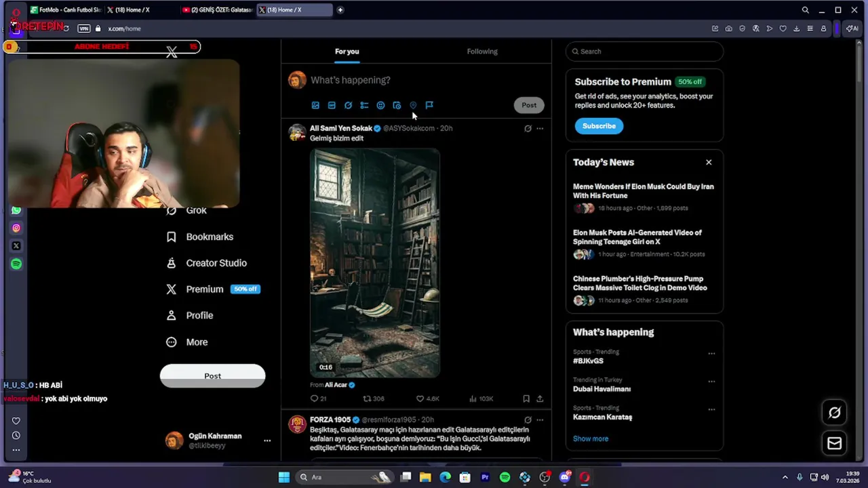Viewport: 868px width, 488px height.
Task: Add media image to the new post
Action: [x=315, y=105]
